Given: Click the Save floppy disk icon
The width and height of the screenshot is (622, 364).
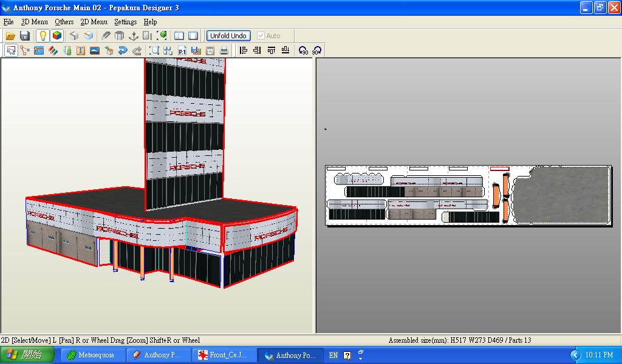Looking at the screenshot, I should (x=25, y=36).
